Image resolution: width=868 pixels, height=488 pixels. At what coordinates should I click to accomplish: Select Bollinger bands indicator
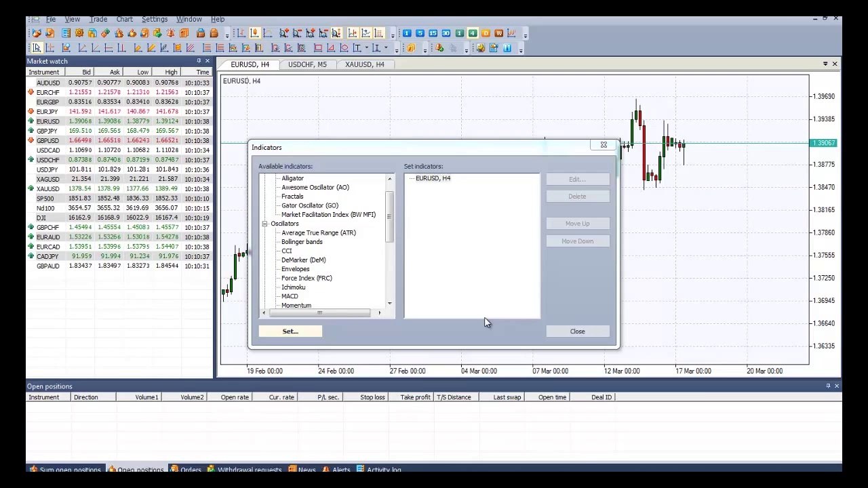coord(302,242)
